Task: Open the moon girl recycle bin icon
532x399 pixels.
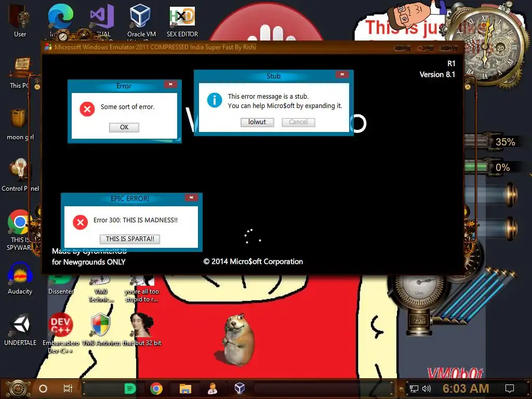Action: [20, 124]
